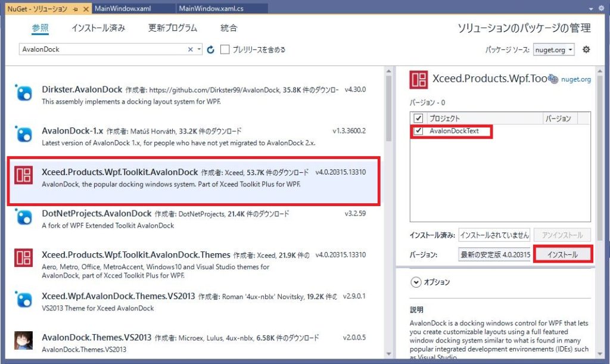Open the nuget.org link
Viewport: 610px width, 364px height.
[576, 79]
